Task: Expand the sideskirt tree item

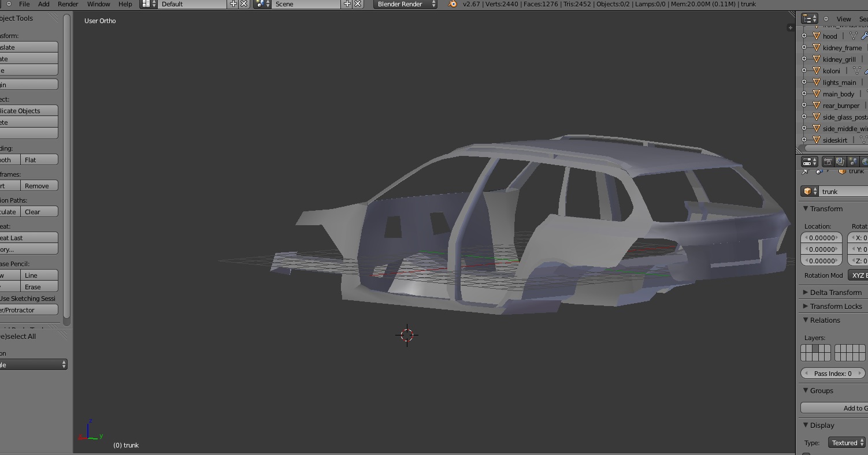Action: 804,140
